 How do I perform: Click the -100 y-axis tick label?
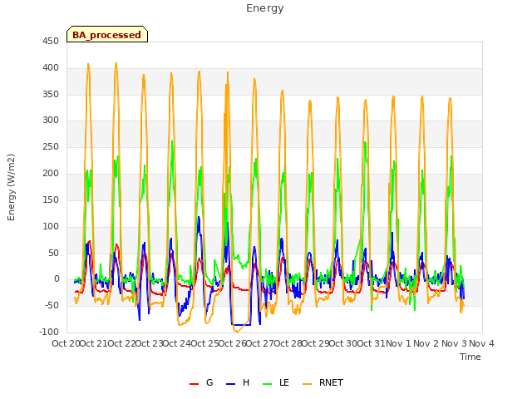click(x=48, y=332)
